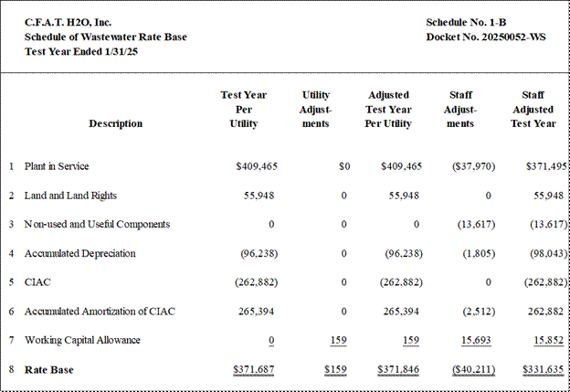Click the ($40,211) rate base adjustment
The width and height of the screenshot is (570, 392).
click(x=474, y=369)
